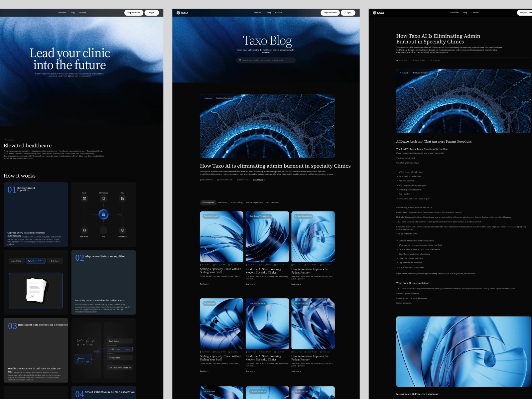This screenshot has height=399, width=532.
Task: Click the TAXO logo on the article page
Action: point(378,13)
